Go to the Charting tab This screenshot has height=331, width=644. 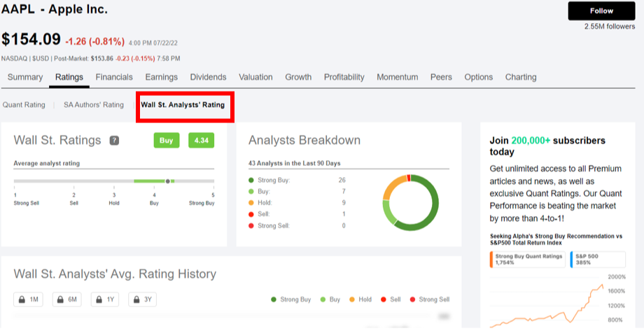[521, 77]
